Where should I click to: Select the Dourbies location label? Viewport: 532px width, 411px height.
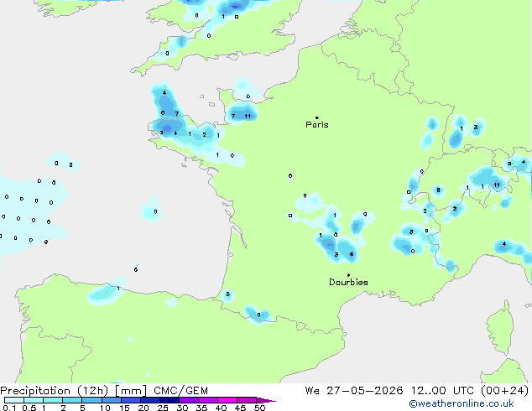coord(348,282)
